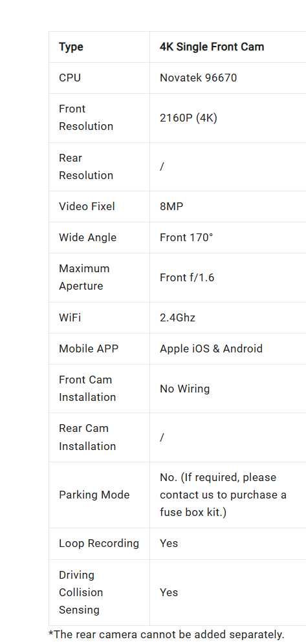
Task: Click the 'CPU' row label
Action: point(70,78)
